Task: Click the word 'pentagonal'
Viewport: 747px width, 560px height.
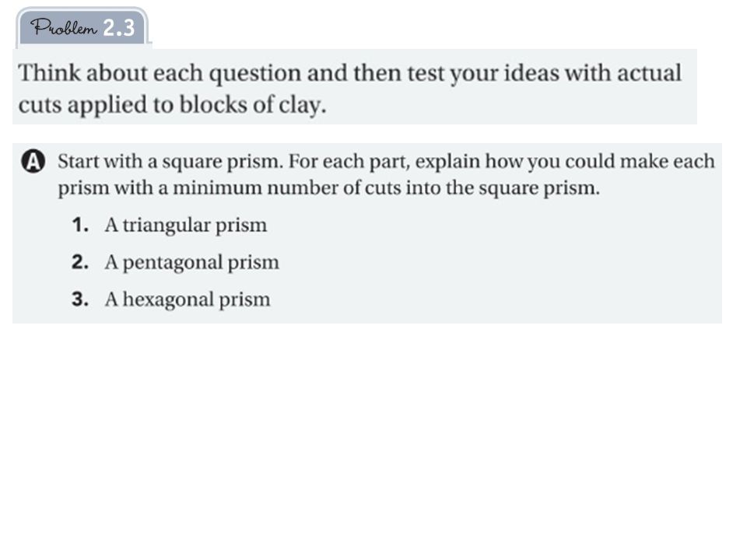Action: (x=173, y=262)
